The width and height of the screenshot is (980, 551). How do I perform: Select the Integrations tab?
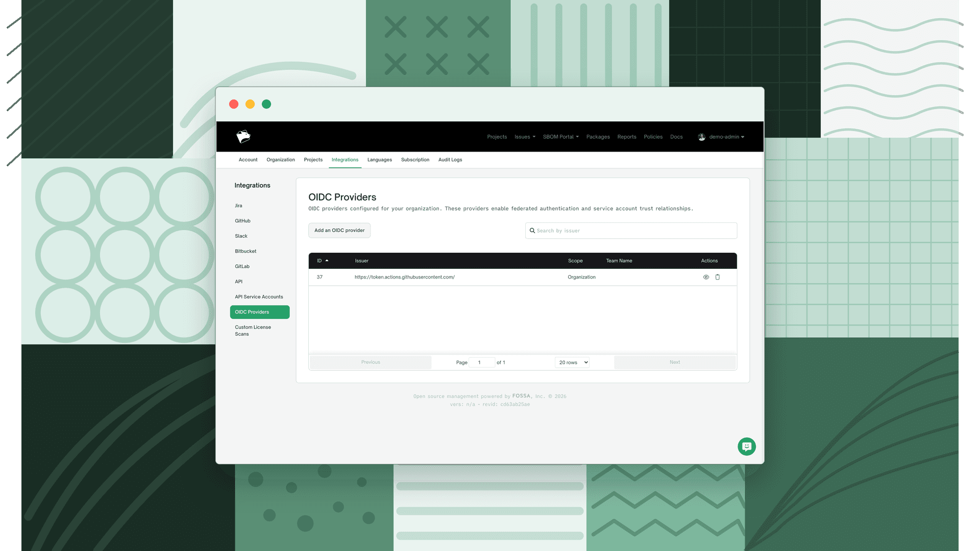coord(345,160)
